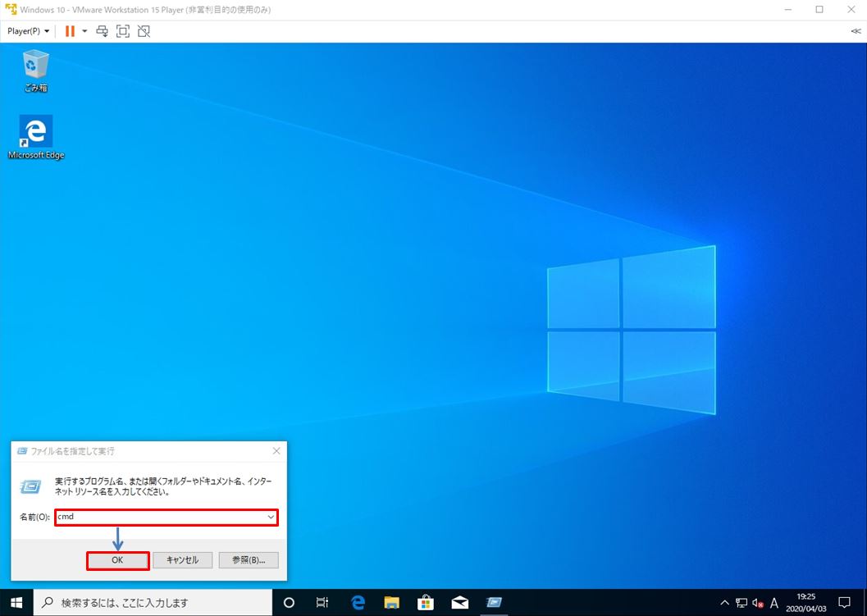Show hidden system tray icons
Viewport: 867px width, 616px height.
725,603
